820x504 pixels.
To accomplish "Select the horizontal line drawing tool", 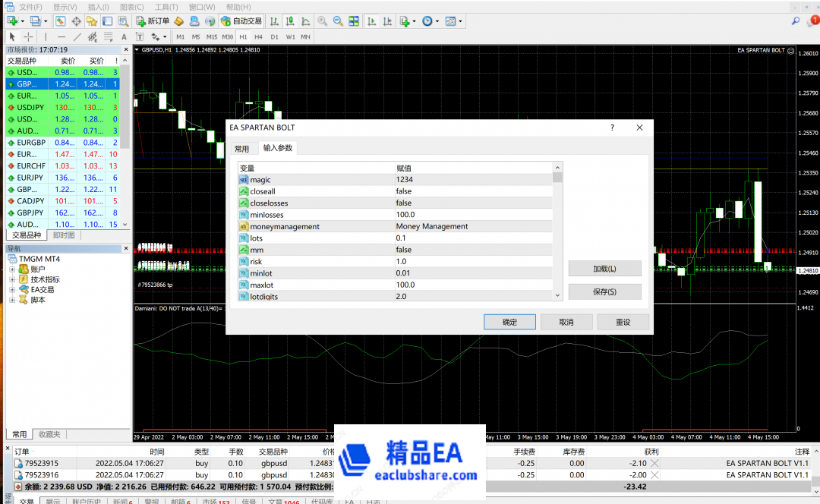I will pyautogui.click(x=61, y=36).
